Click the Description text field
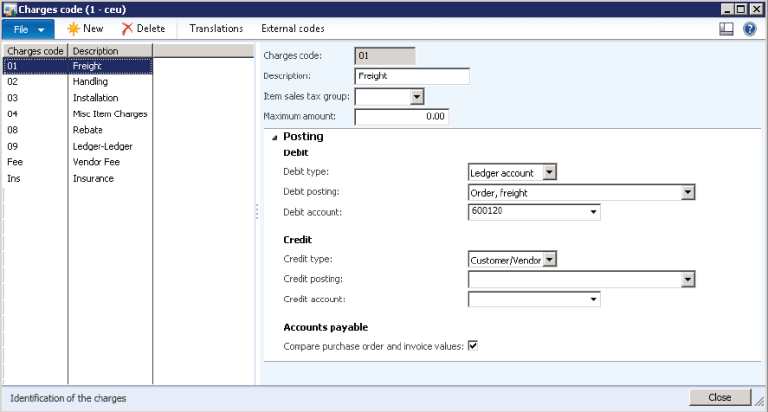Image resolution: width=768 pixels, height=412 pixels. [412, 76]
